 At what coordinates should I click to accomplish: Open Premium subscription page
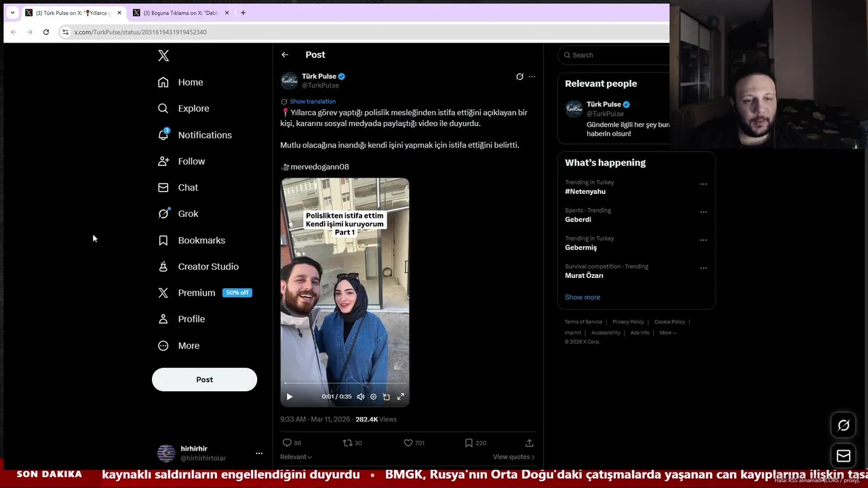(x=204, y=293)
